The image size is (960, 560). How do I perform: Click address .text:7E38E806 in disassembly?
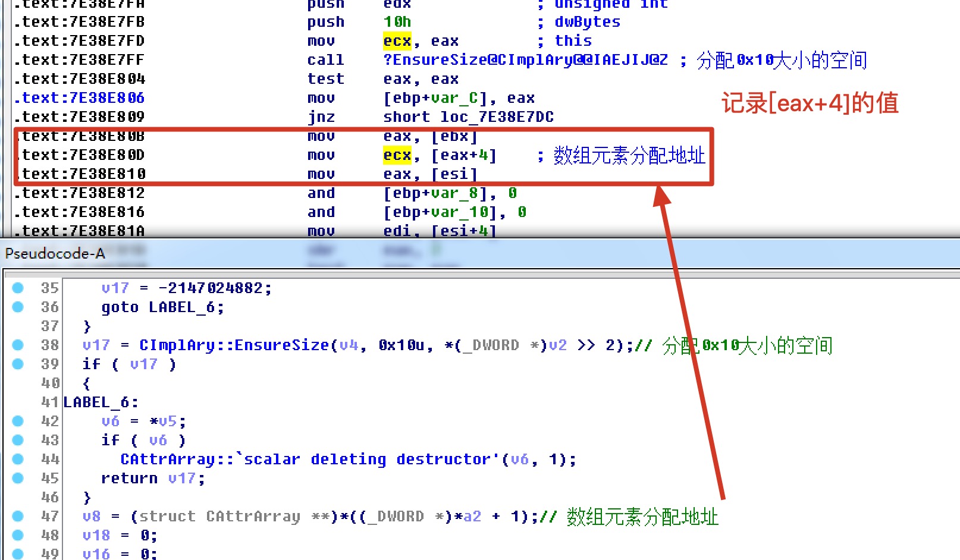(80, 98)
